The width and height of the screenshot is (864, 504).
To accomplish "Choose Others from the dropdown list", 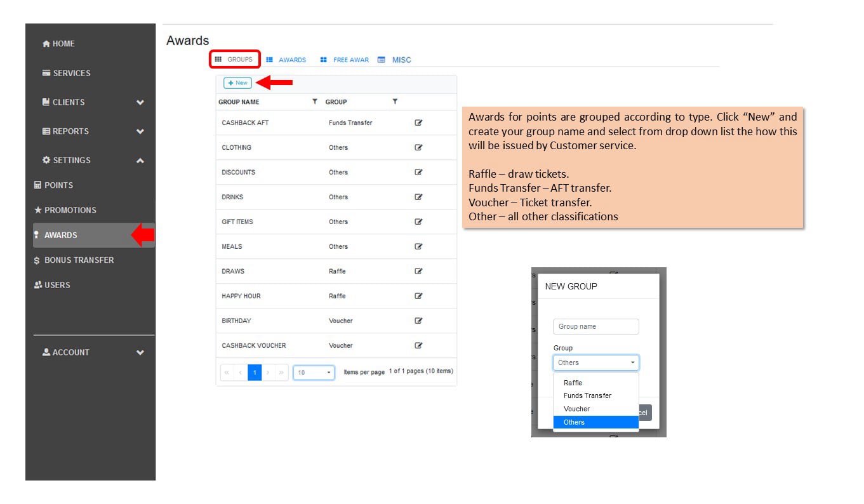I will [595, 422].
